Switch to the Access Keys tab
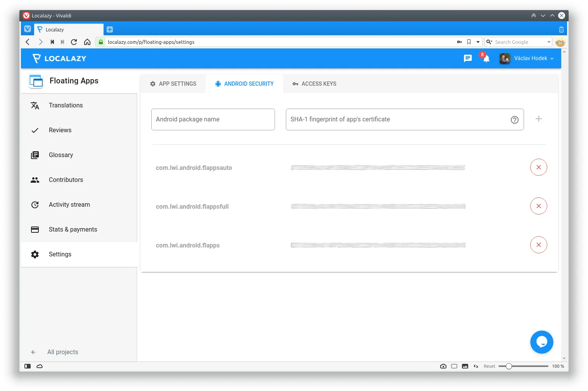Image resolution: width=588 pixels, height=391 pixels. click(314, 84)
